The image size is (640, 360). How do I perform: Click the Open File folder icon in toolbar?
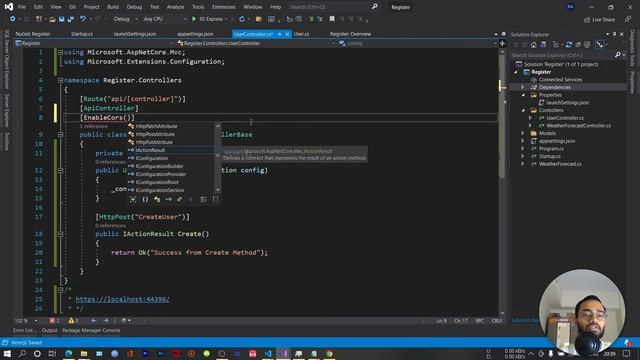pos(52,19)
